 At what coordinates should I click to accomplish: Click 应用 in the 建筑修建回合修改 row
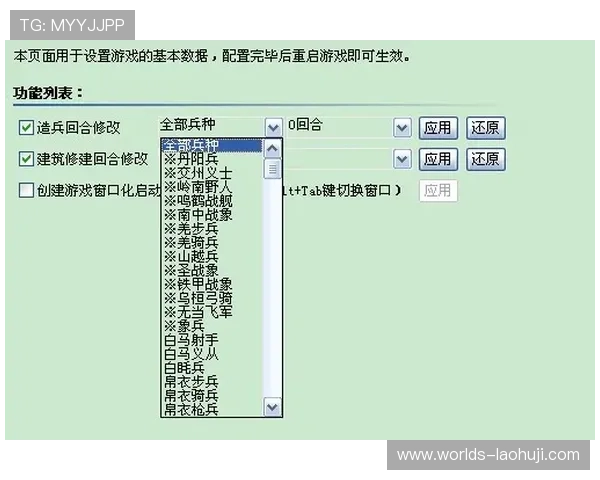click(x=438, y=159)
